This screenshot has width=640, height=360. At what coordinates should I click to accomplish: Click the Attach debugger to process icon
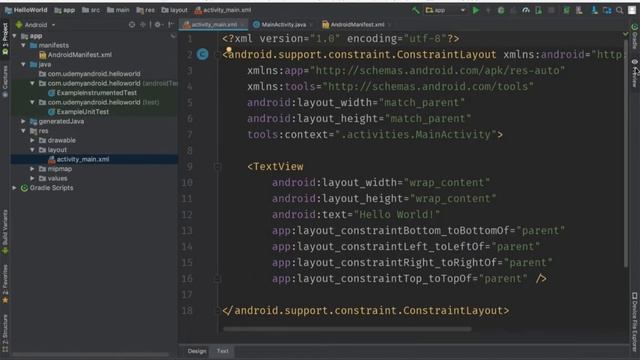539,10
